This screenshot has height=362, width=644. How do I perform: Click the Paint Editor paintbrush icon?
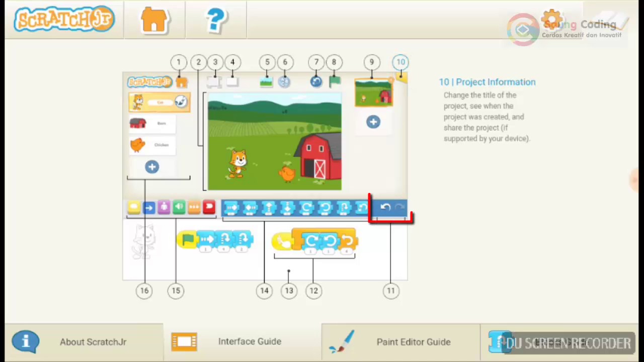342,341
